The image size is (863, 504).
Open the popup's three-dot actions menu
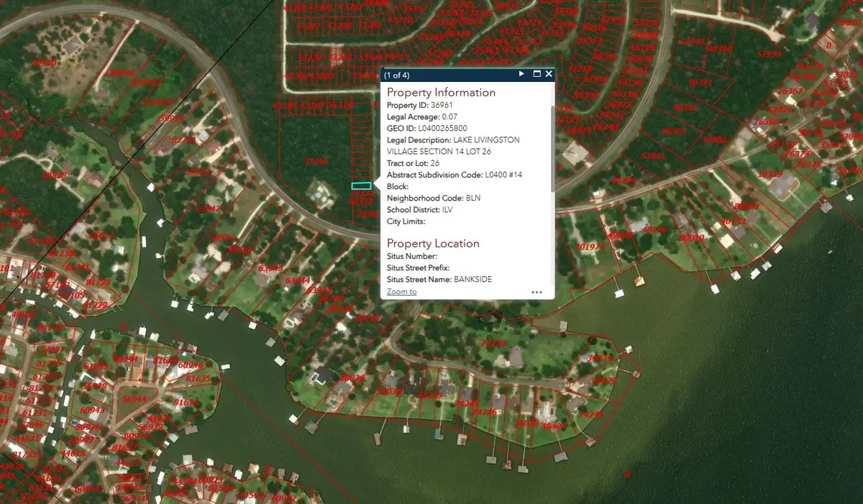point(536,292)
